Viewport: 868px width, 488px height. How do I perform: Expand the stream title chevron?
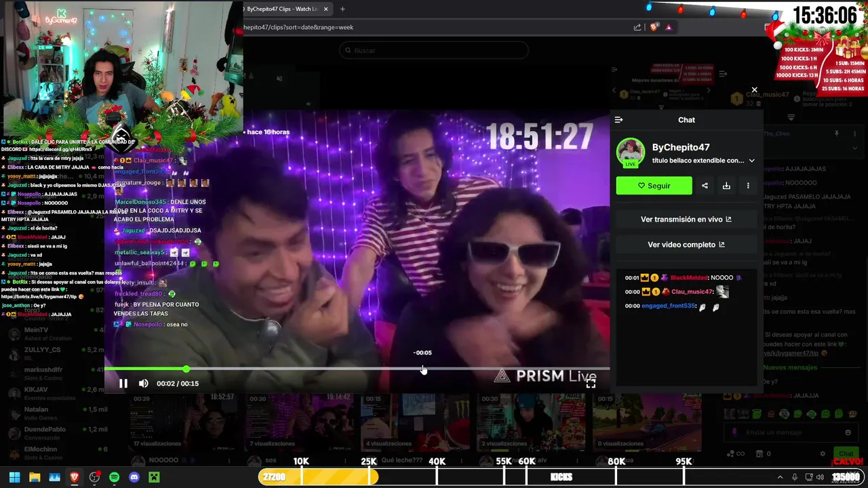coord(751,161)
